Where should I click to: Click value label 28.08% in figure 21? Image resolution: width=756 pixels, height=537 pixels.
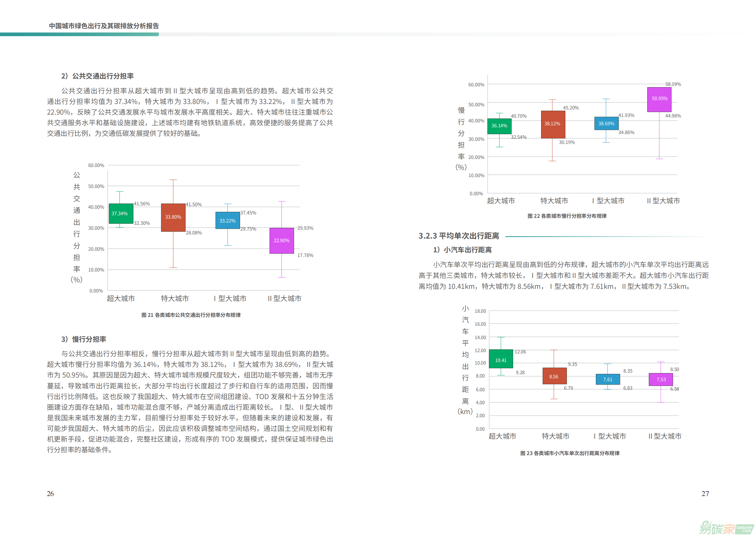[x=194, y=233]
